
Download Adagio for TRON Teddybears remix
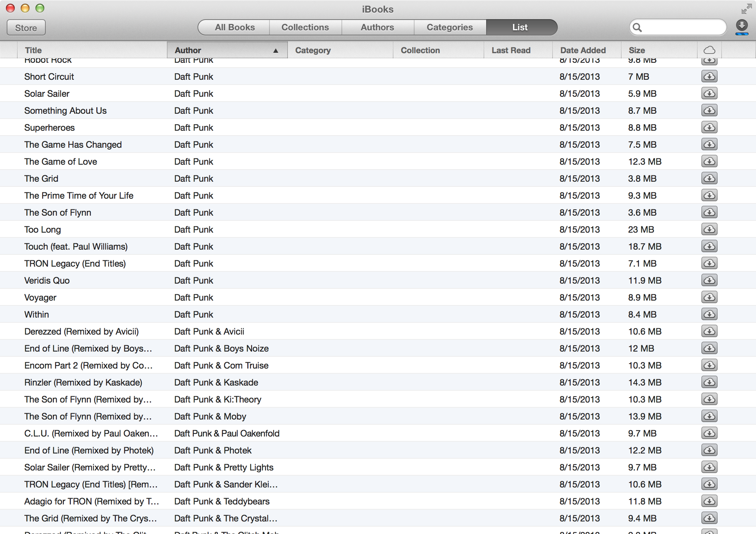click(x=709, y=501)
